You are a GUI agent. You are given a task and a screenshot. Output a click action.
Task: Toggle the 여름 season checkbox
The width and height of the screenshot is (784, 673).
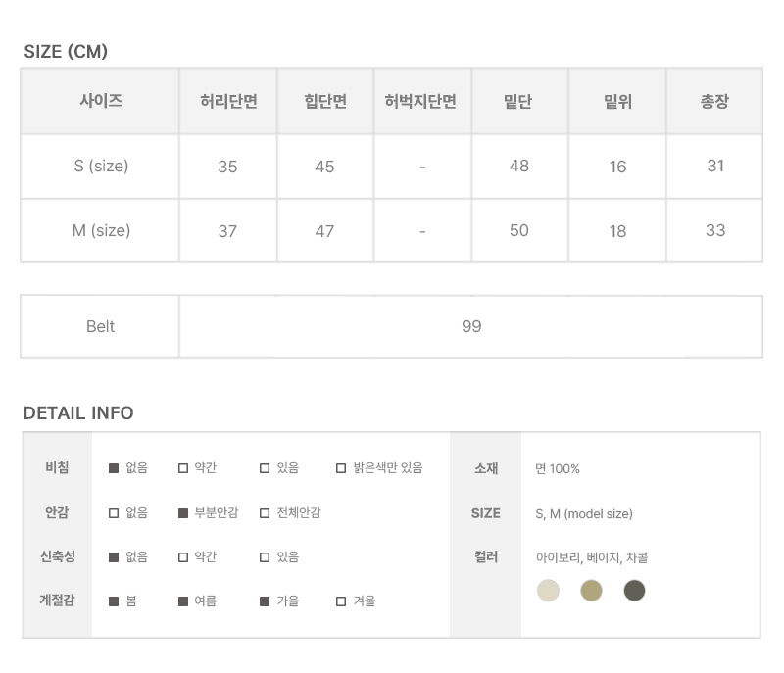click(183, 601)
